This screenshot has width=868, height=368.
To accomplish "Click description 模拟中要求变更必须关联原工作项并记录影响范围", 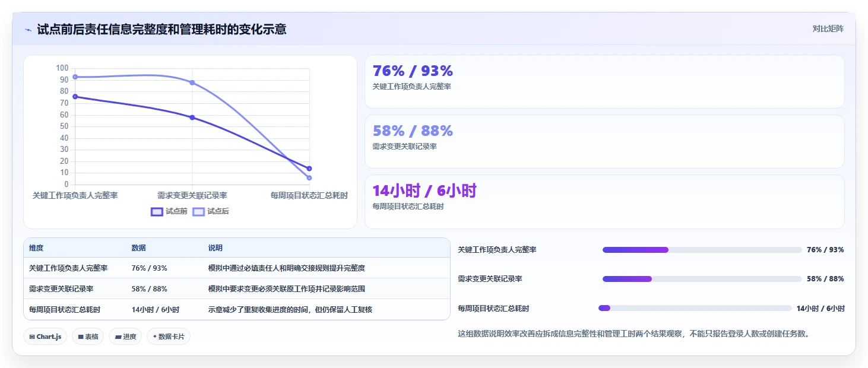I will 286,289.
